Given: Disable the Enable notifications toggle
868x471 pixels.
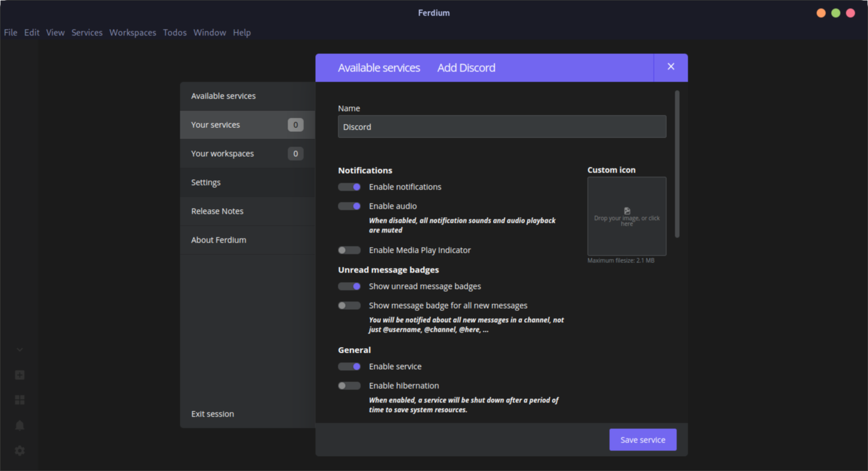Looking at the screenshot, I should point(349,187).
